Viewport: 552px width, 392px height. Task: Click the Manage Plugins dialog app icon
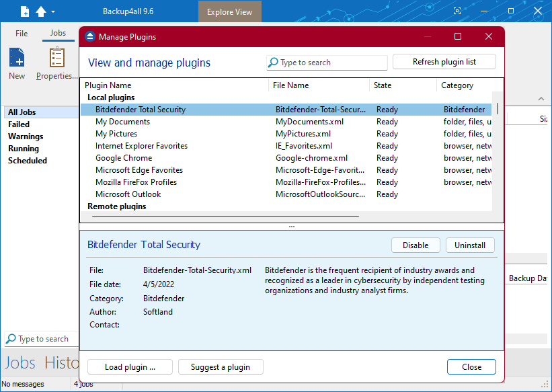[x=90, y=36]
